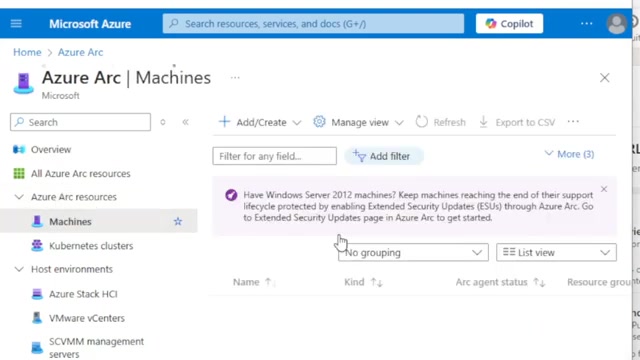Open Kubernetes clusters

[91, 246]
